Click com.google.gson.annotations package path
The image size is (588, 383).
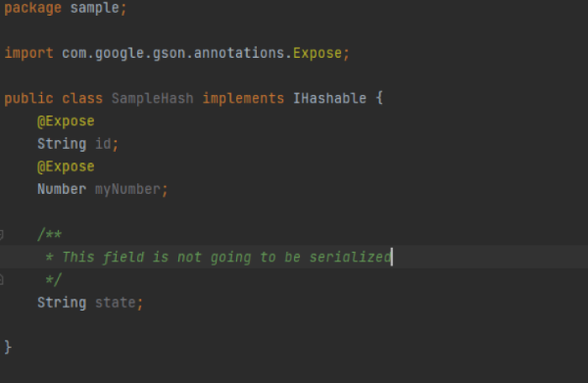point(173,53)
